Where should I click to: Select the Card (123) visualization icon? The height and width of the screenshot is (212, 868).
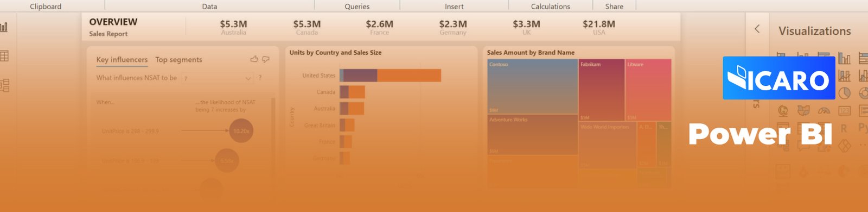(845, 111)
